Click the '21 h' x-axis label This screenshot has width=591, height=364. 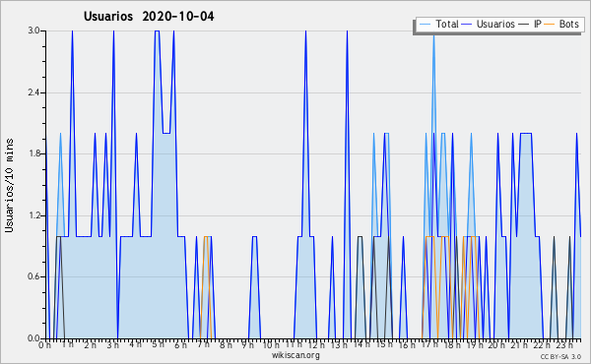tap(520, 345)
